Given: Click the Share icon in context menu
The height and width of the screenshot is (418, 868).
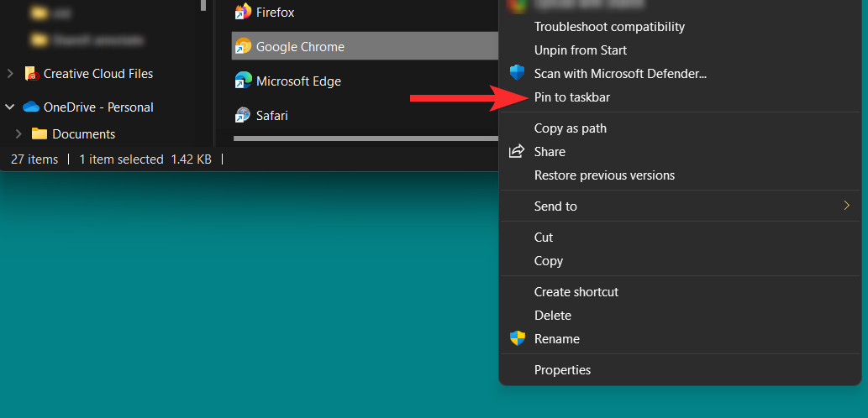Looking at the screenshot, I should [x=518, y=152].
